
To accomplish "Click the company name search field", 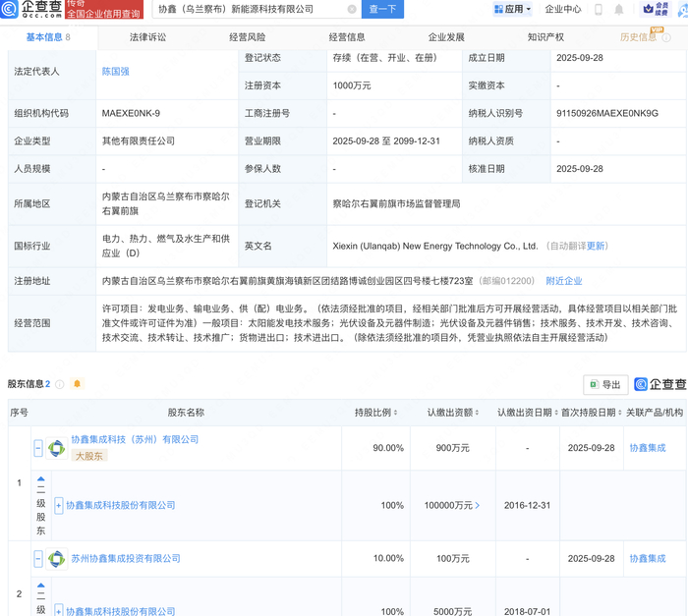I will tap(251, 10).
